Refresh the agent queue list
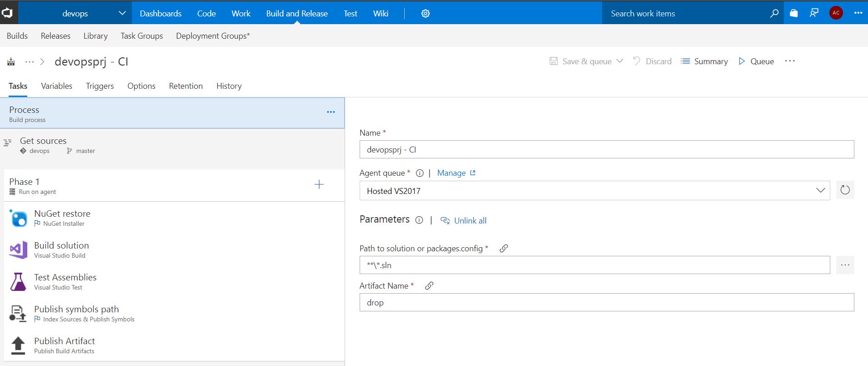 (845, 190)
